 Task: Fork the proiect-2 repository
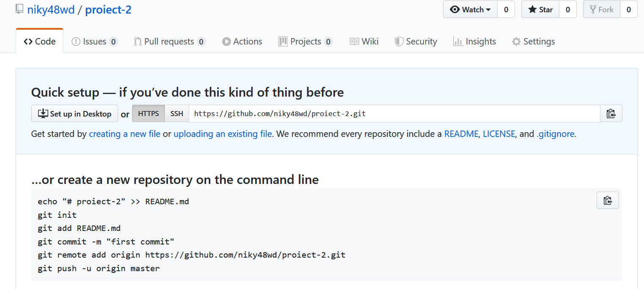[x=601, y=9]
